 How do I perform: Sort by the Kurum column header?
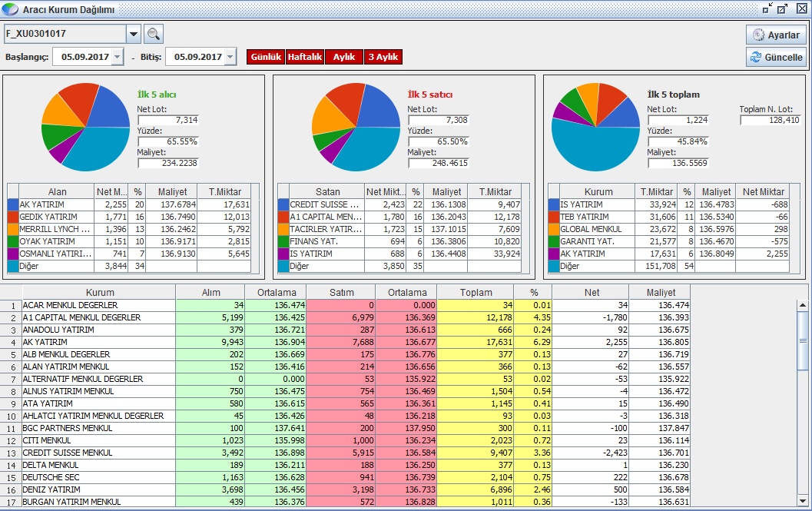99,292
